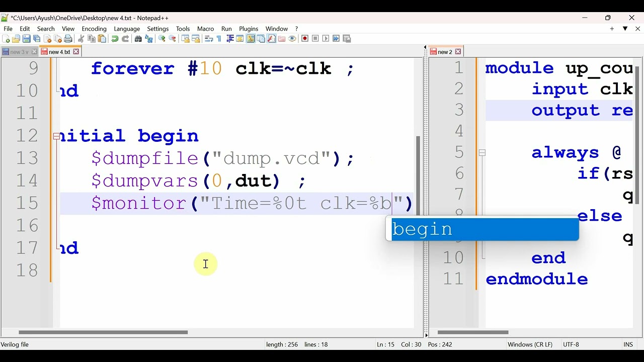Toggle the Document Map panel icon
This screenshot has width=644, height=362.
coord(251,39)
